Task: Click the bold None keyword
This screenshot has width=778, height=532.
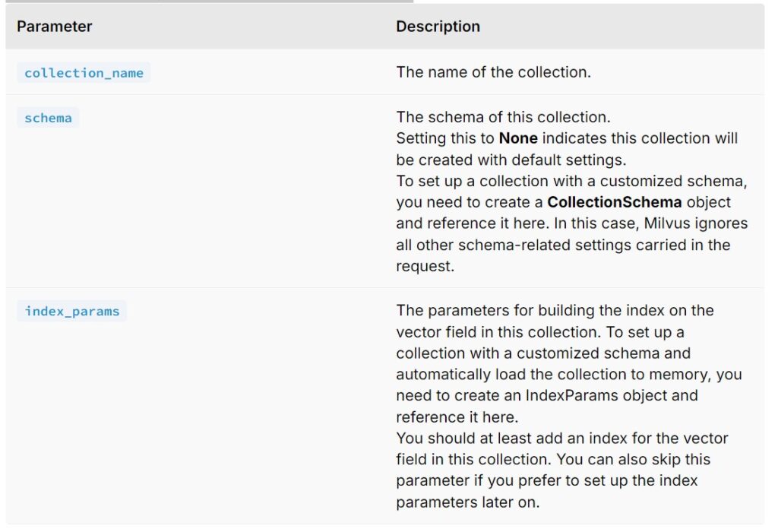Action: [x=518, y=139]
